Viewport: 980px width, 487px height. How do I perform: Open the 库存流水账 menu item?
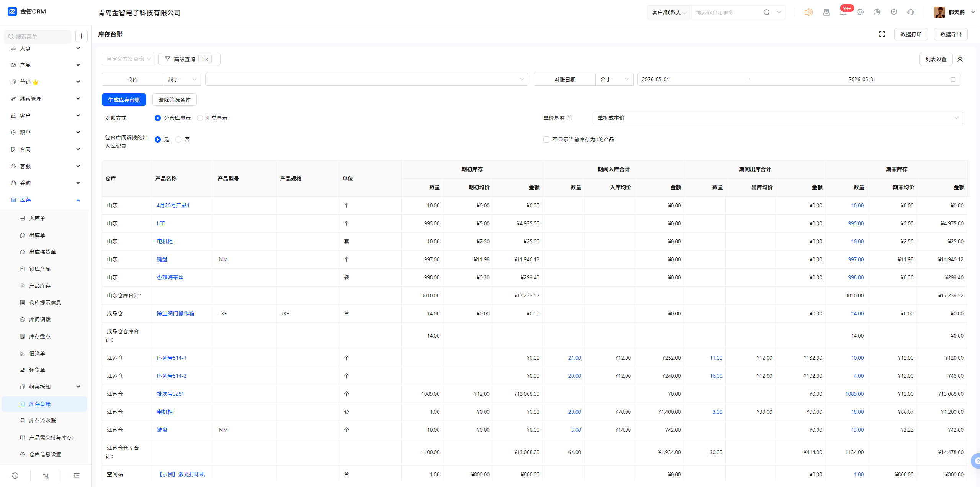click(42, 421)
